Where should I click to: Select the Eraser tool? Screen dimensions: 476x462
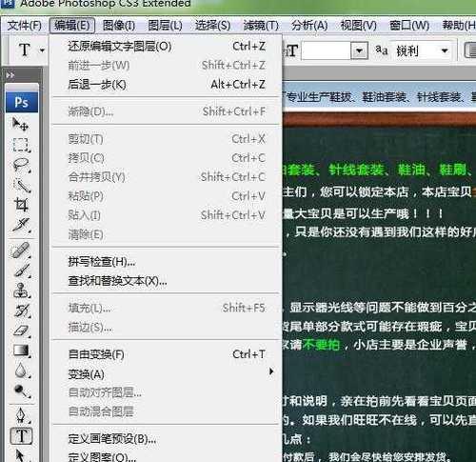pos(21,331)
